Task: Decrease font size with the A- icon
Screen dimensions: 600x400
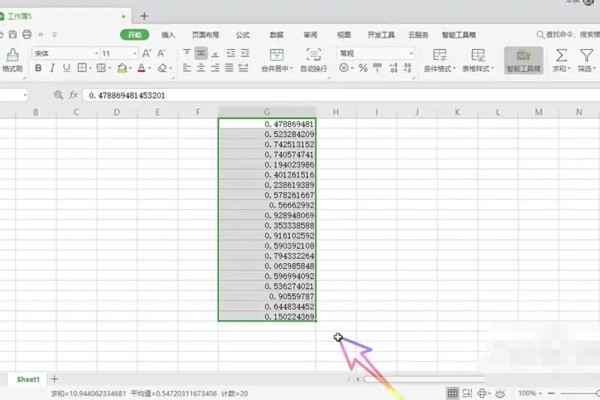Action: coord(161,53)
